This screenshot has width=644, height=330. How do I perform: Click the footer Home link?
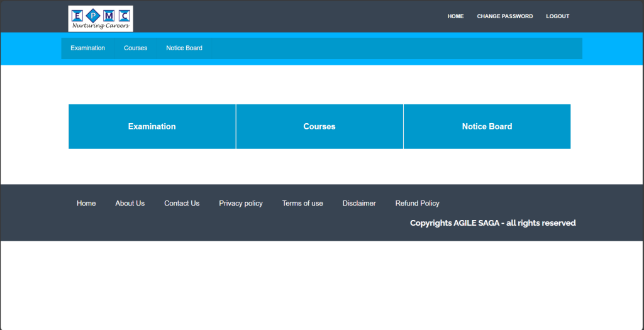[86, 204]
